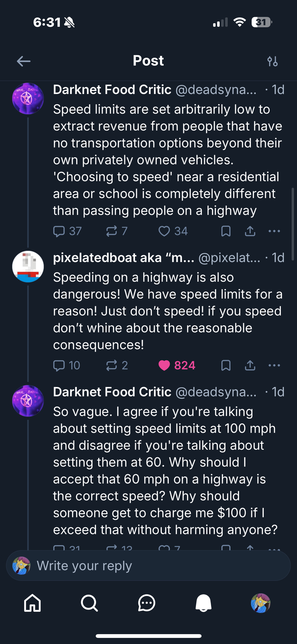Image resolution: width=297 pixels, height=644 pixels.
Task: Like the post with 34 likes
Action: point(164,231)
